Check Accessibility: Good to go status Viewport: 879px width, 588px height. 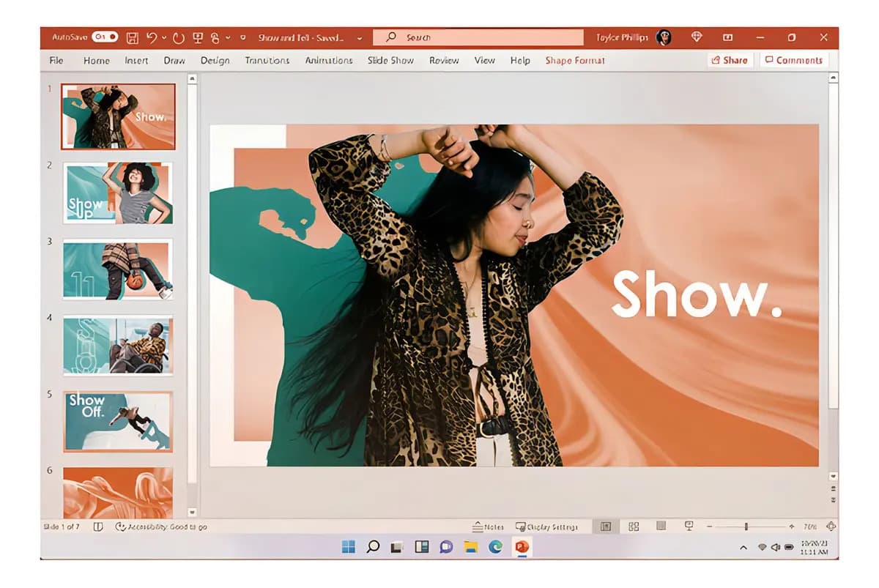click(x=161, y=526)
